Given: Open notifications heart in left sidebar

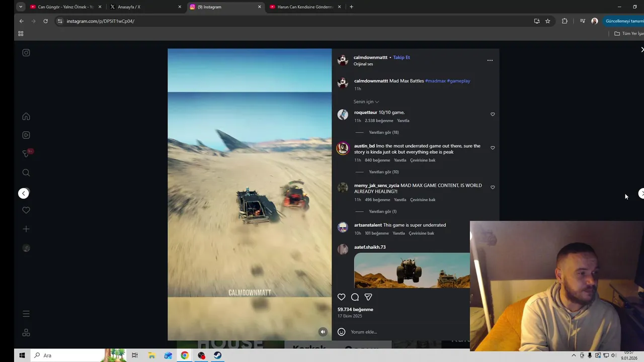Looking at the screenshot, I should pos(26,210).
